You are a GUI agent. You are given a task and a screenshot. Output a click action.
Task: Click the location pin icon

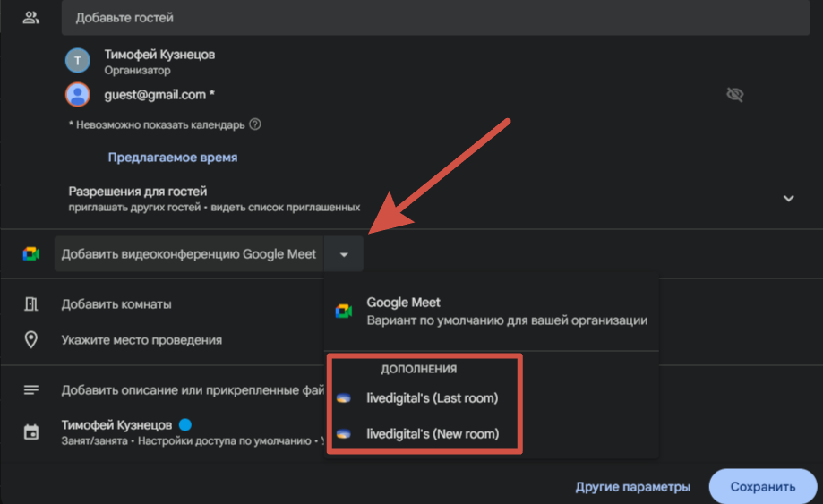click(x=31, y=340)
